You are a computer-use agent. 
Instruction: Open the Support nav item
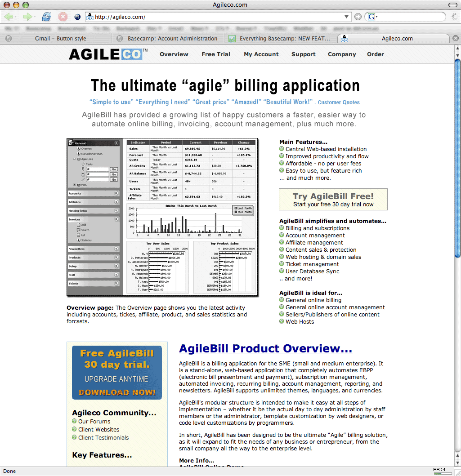304,54
